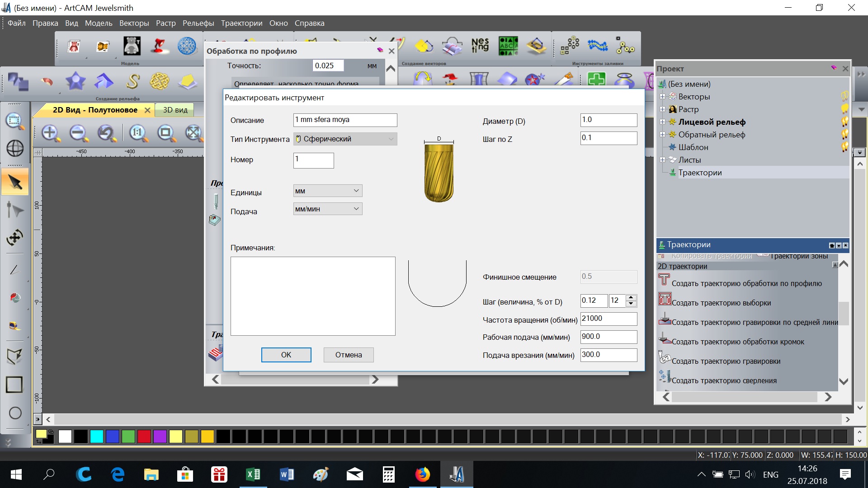Screen dimensions: 868x488
Task: Toggle the Векторы lightbulb visibility
Action: pyautogui.click(x=844, y=96)
